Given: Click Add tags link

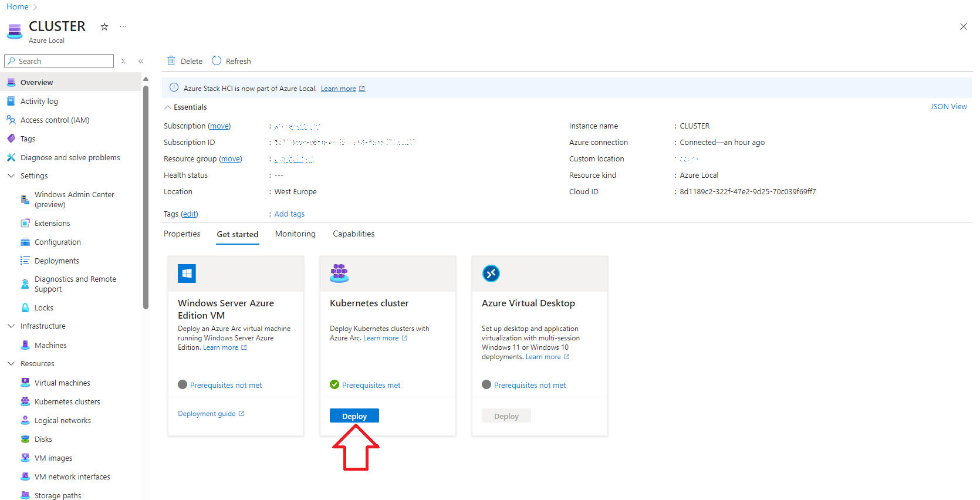Looking at the screenshot, I should pyautogui.click(x=289, y=214).
